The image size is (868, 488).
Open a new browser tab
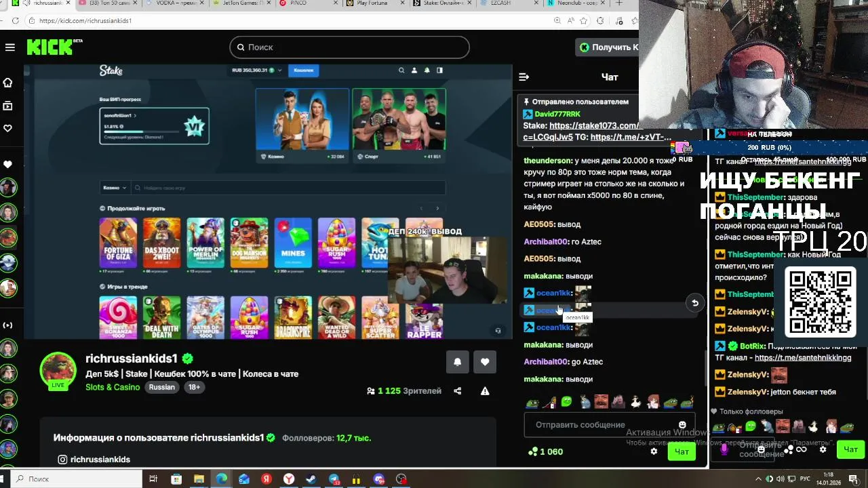click(x=619, y=3)
